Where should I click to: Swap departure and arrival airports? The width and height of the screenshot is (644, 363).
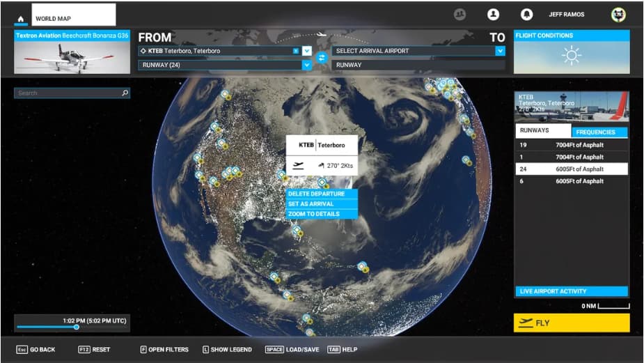pyautogui.click(x=322, y=58)
